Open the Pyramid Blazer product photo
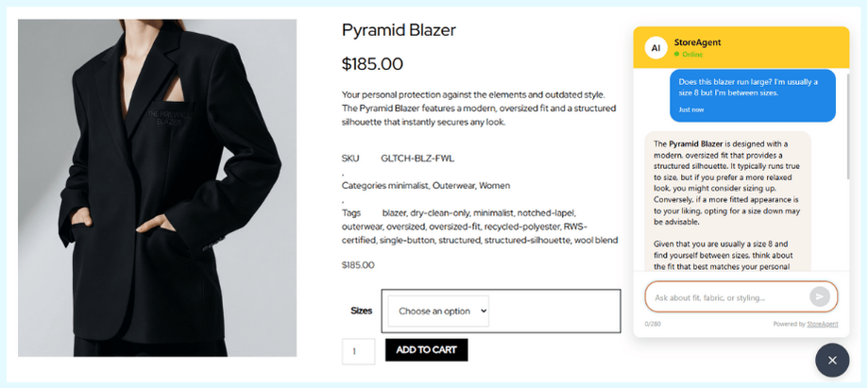 click(x=157, y=188)
